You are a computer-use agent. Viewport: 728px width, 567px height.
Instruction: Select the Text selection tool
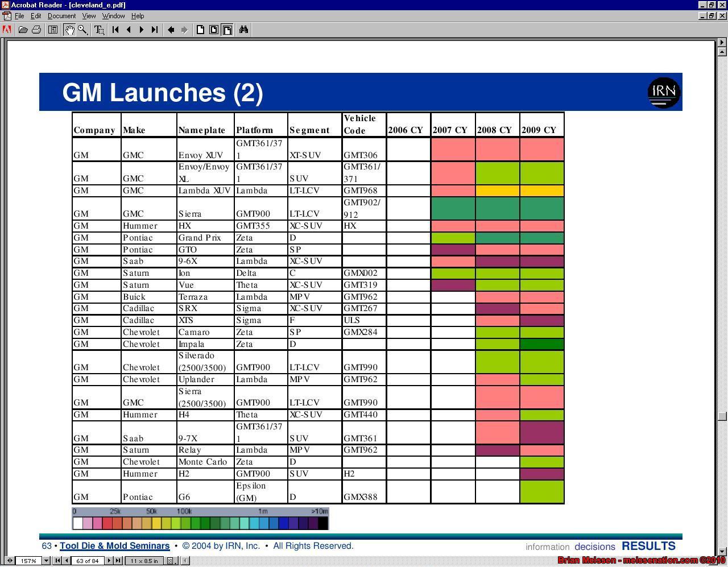click(99, 30)
